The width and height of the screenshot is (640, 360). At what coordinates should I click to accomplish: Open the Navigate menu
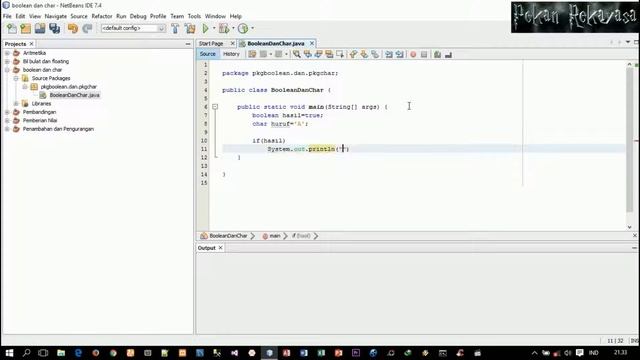(x=56, y=16)
